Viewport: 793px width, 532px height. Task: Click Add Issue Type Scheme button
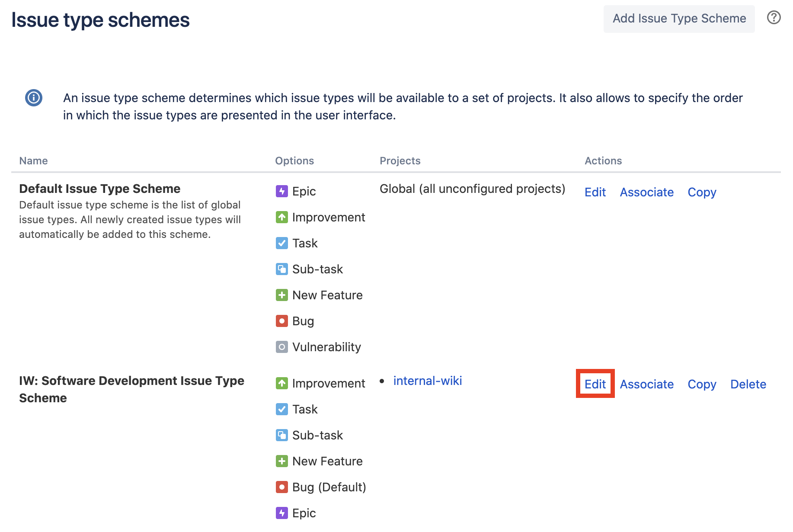click(x=679, y=19)
